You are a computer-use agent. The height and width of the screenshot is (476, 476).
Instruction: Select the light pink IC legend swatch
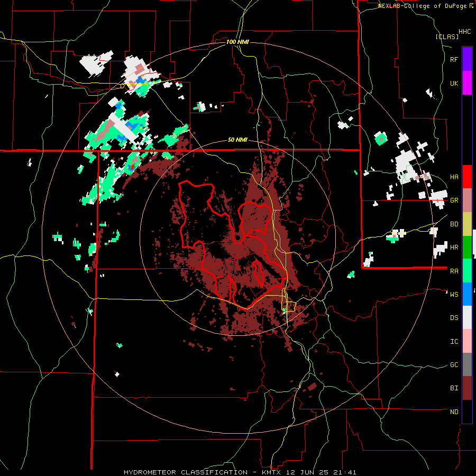coord(467,341)
